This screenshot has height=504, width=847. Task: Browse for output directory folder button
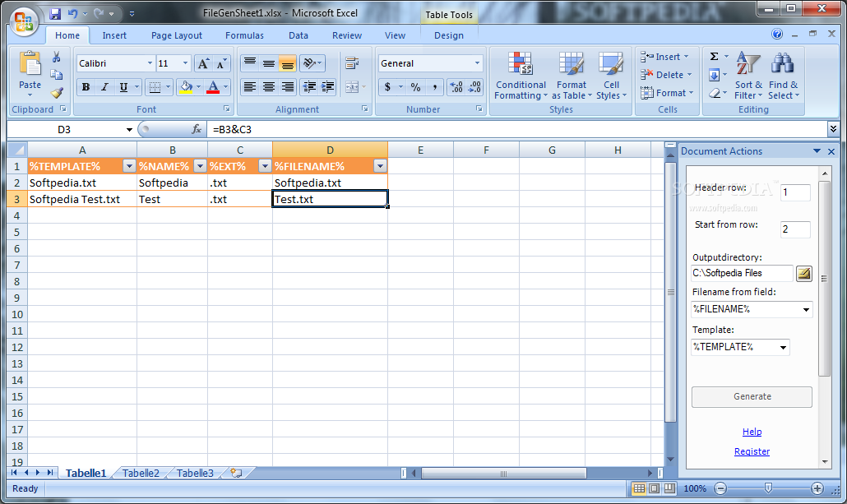tap(803, 273)
